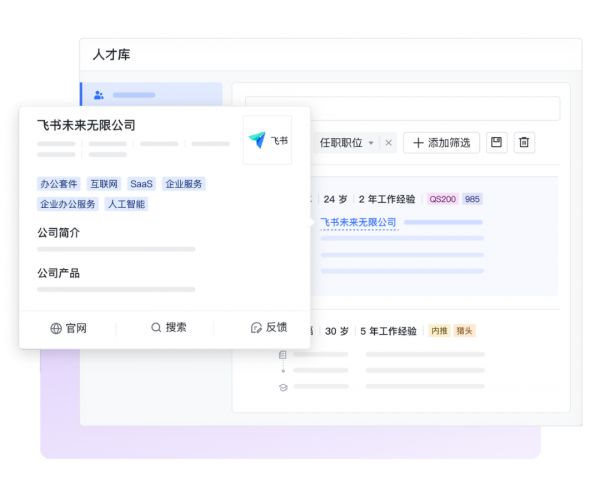
Task: Click the QS200 candidate tag
Action: click(442, 199)
